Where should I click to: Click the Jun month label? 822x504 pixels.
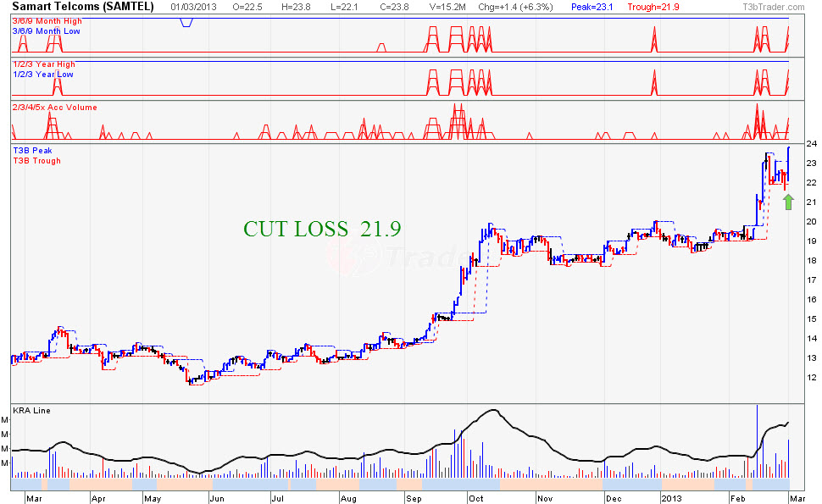(217, 498)
